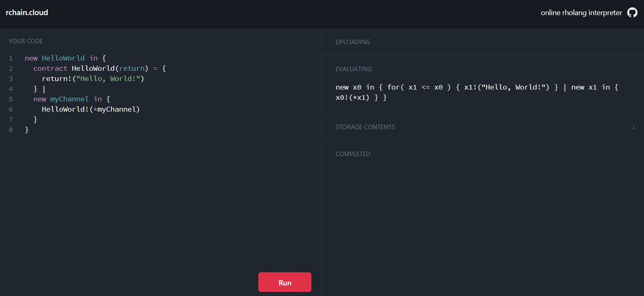The height and width of the screenshot is (296, 644).
Task: Expand Storage Contents down arrow
Action: pos(634,127)
